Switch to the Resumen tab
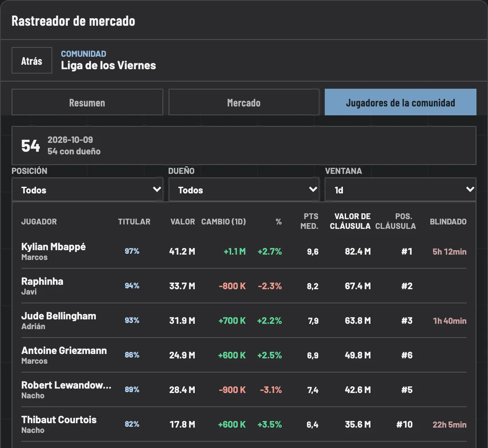 point(87,102)
